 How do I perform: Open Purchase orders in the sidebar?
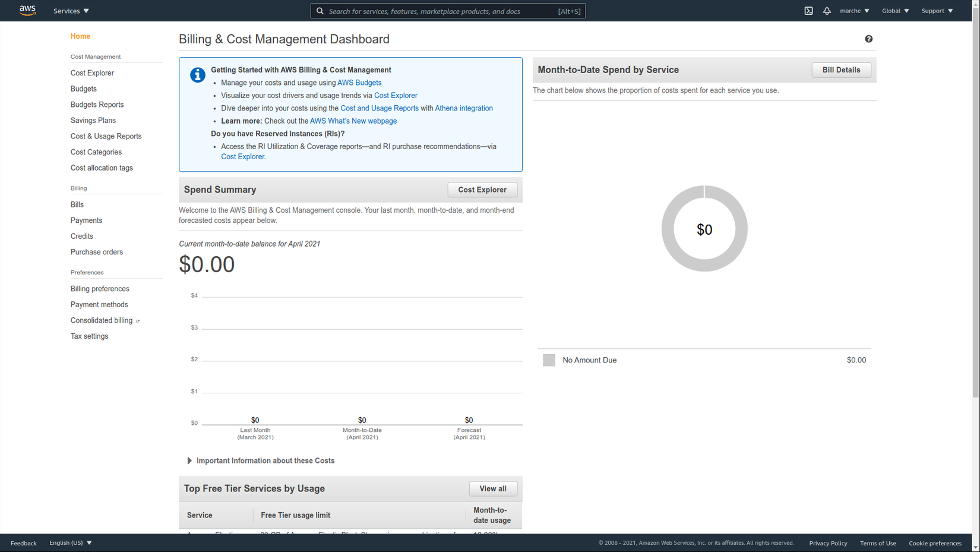point(97,252)
